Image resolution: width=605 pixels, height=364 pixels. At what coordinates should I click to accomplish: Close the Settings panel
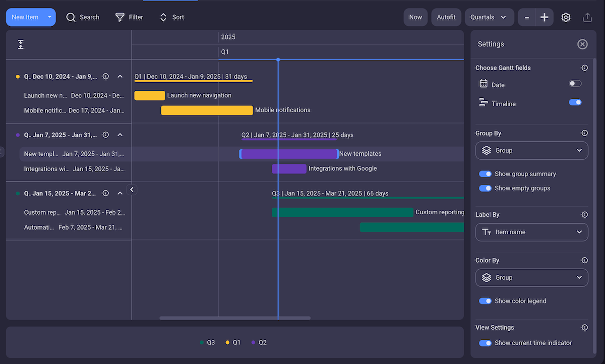(582, 44)
